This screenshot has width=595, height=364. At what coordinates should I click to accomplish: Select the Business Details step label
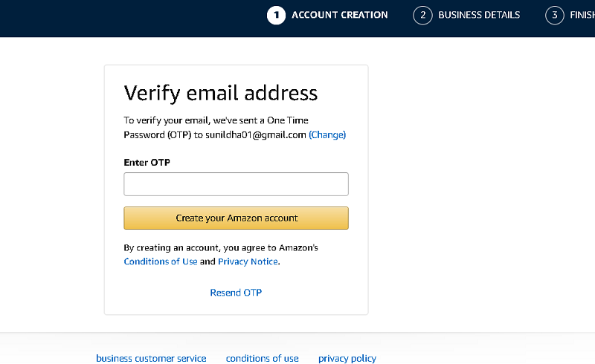tap(479, 15)
